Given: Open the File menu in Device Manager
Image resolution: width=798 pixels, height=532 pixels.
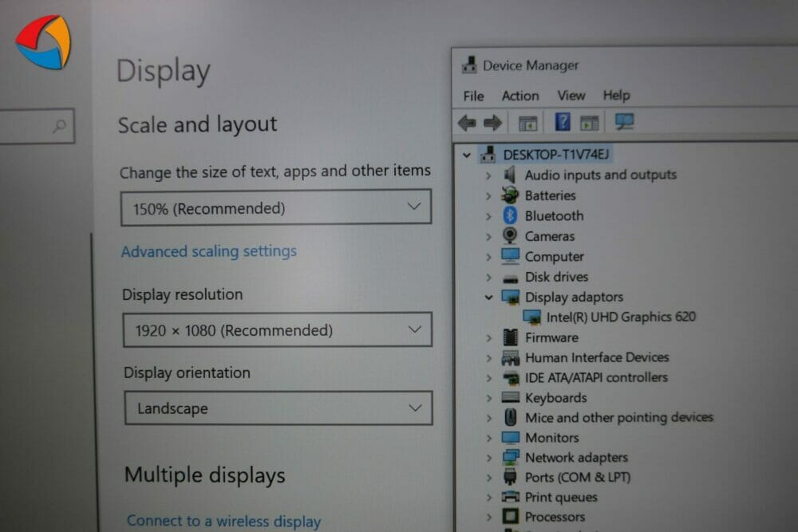Looking at the screenshot, I should 473,96.
